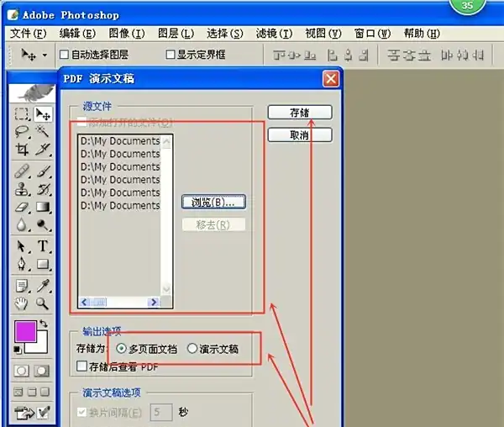Switch to Standard editing mode

pos(22,371)
